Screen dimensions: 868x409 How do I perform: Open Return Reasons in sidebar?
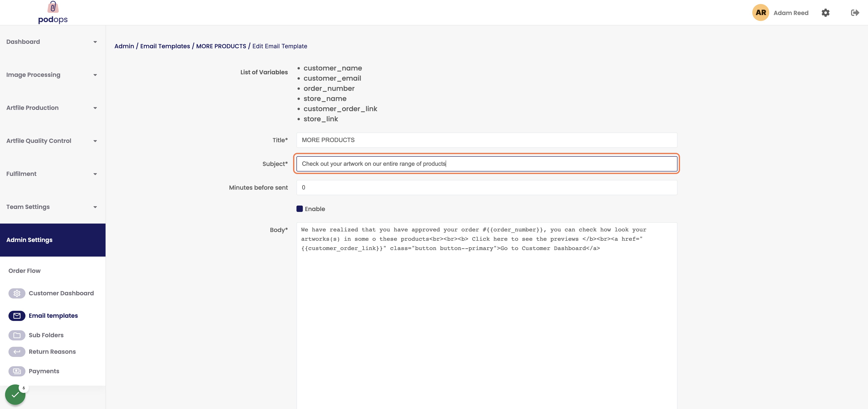pyautogui.click(x=52, y=352)
